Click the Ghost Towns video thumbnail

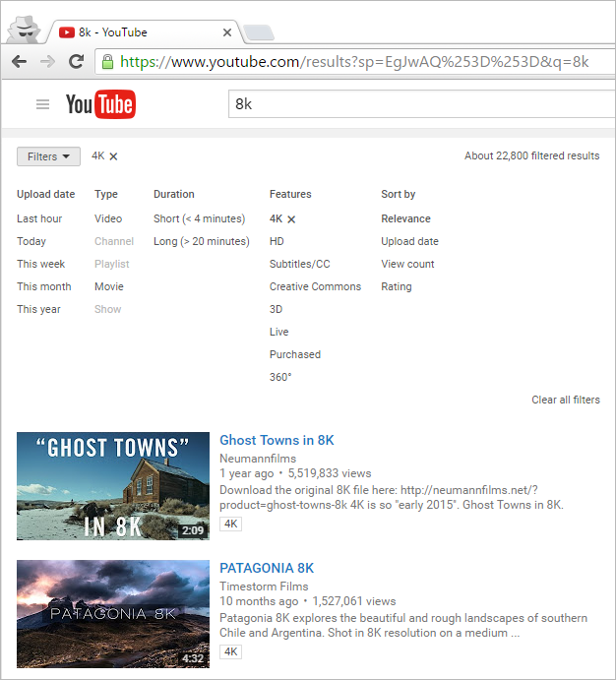[113, 486]
